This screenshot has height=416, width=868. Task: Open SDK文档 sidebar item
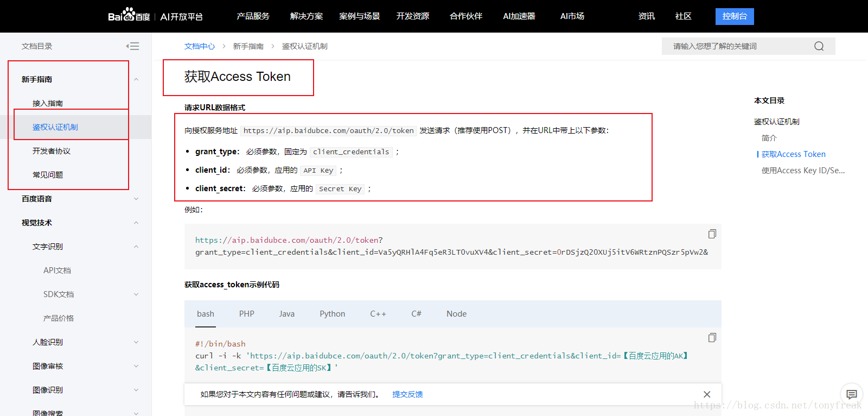tap(59, 294)
